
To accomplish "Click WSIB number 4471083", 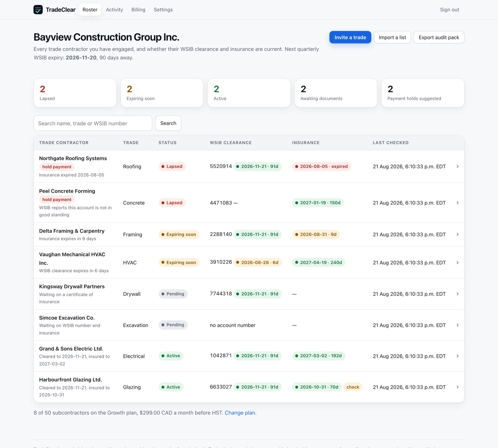I will [221, 203].
